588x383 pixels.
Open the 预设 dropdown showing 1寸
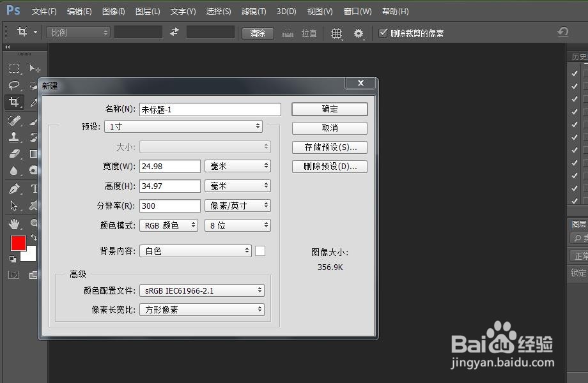pyautogui.click(x=183, y=126)
